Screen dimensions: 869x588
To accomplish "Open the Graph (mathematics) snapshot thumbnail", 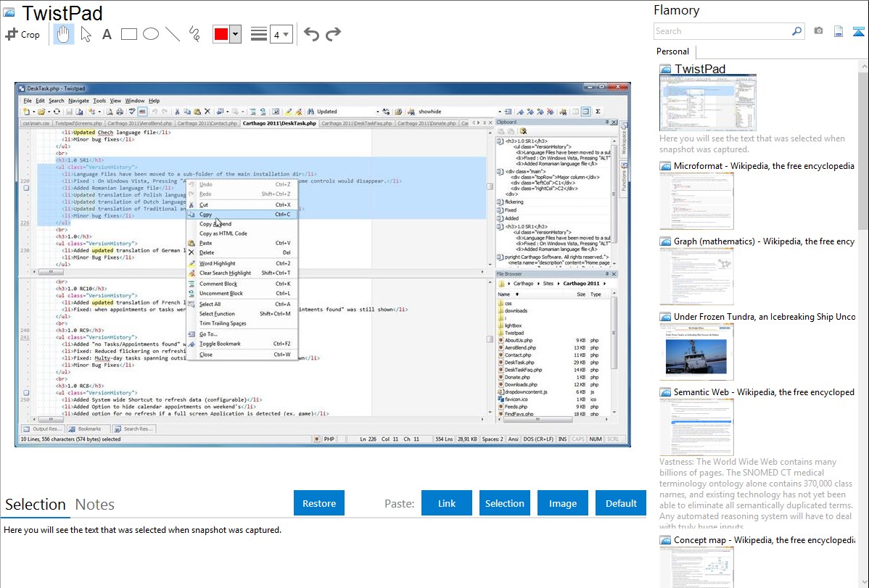I will [696, 276].
